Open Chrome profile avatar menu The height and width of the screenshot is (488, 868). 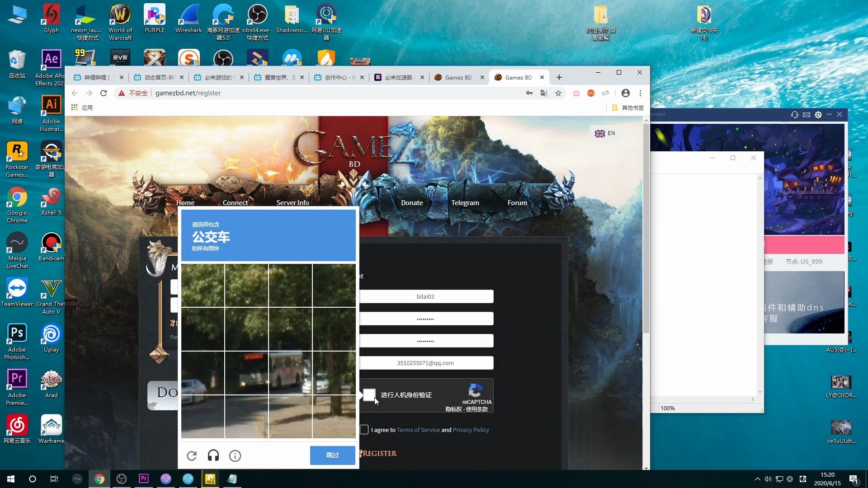(x=626, y=93)
